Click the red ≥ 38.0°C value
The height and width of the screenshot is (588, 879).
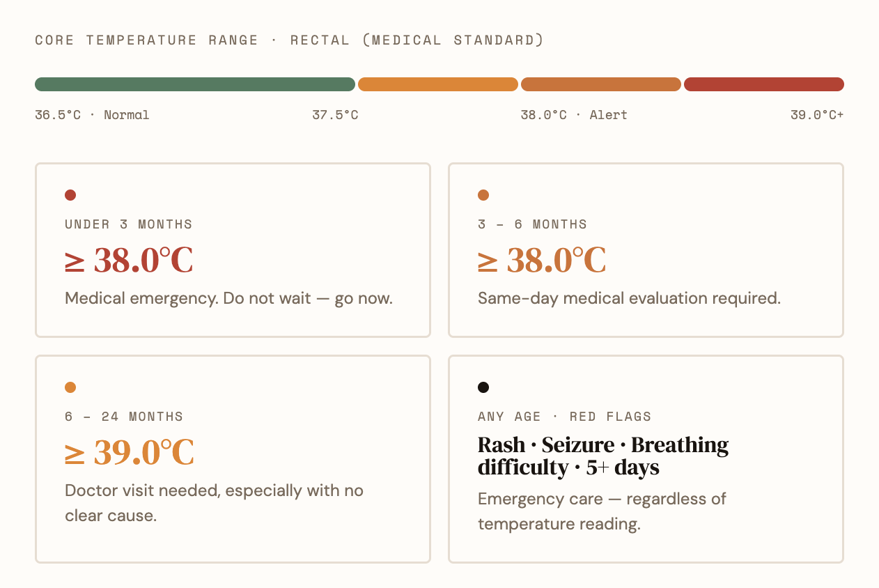tap(129, 261)
